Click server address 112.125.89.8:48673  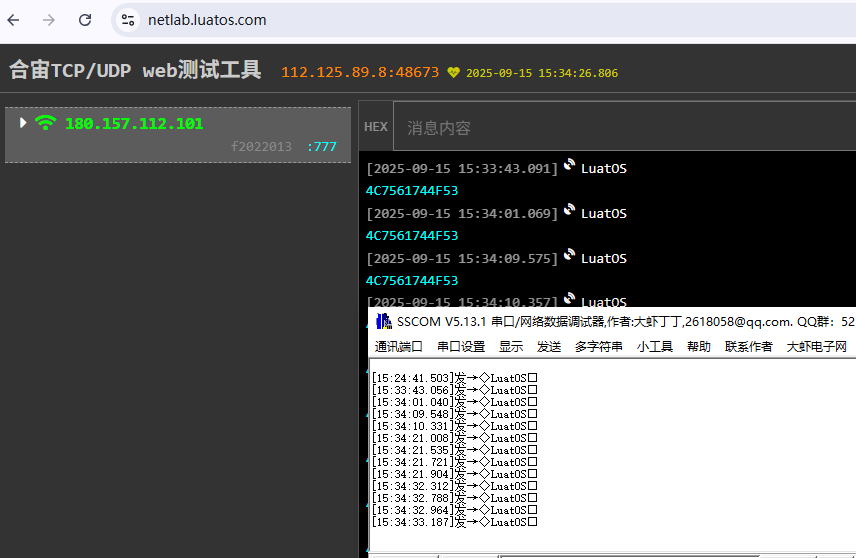click(x=360, y=73)
